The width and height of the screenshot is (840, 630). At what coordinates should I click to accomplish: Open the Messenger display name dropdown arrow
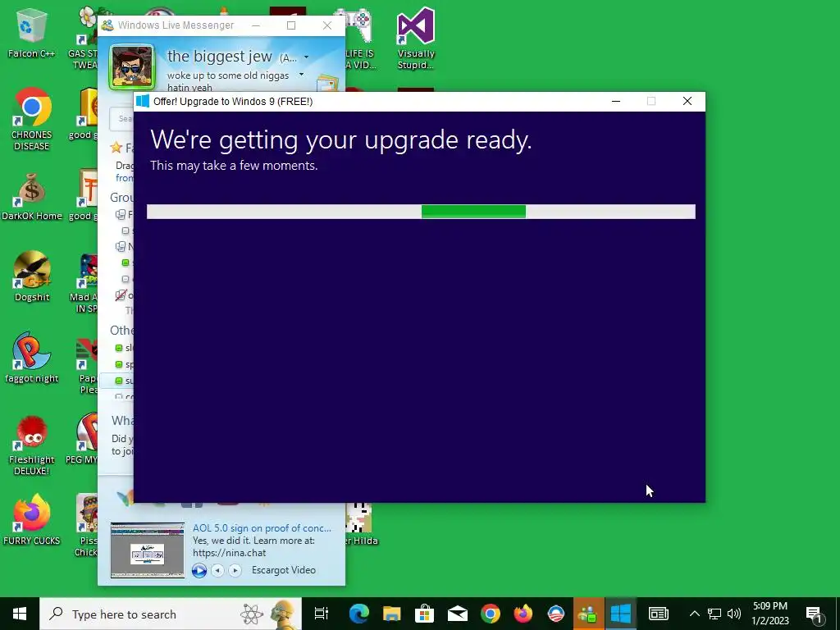[307, 57]
